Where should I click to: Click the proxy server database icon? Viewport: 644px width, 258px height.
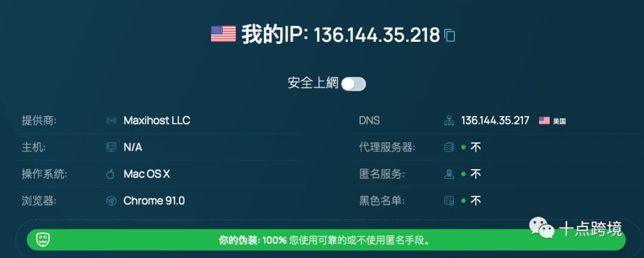449,147
